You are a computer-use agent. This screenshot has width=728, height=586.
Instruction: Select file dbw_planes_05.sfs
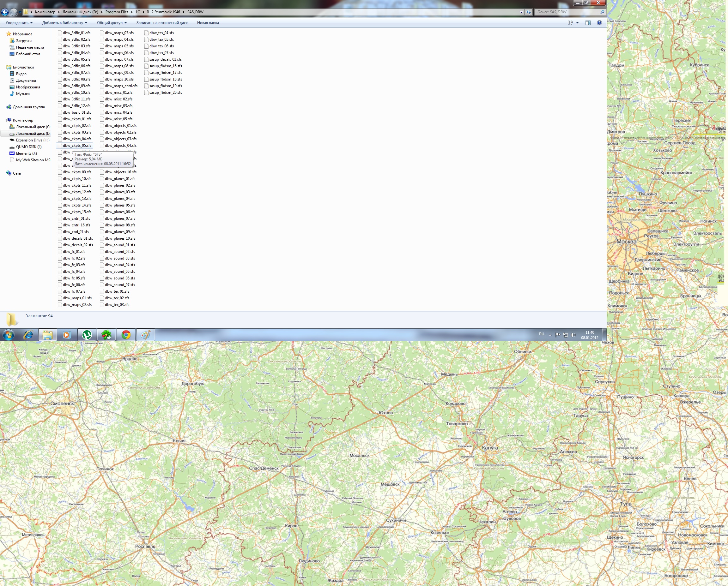click(x=119, y=205)
